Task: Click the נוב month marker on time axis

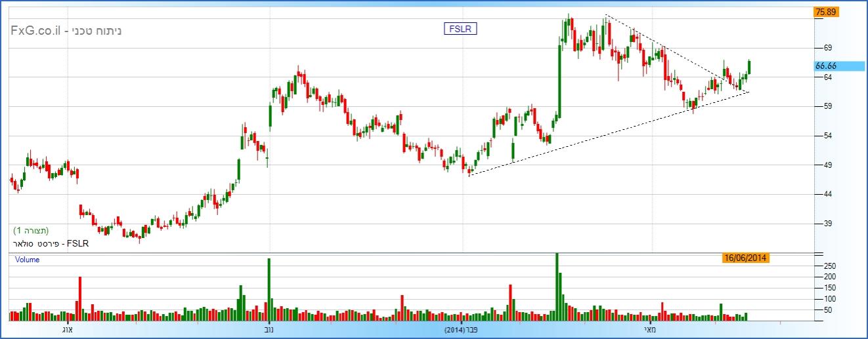Action: (x=269, y=329)
